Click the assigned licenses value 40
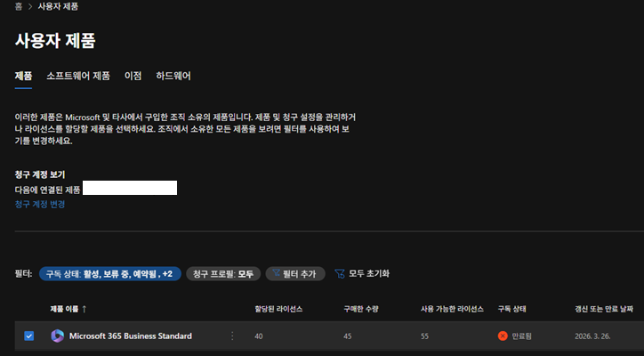The height and width of the screenshot is (356, 644). (258, 336)
